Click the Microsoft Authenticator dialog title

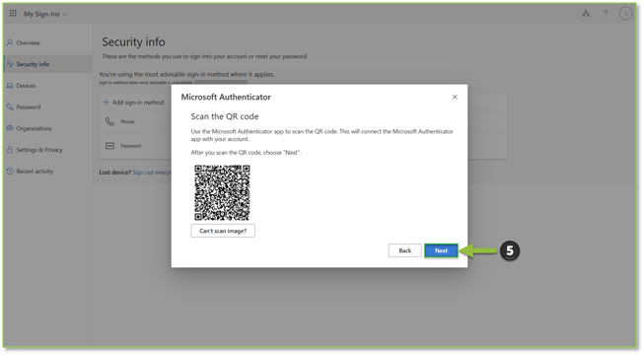click(226, 97)
